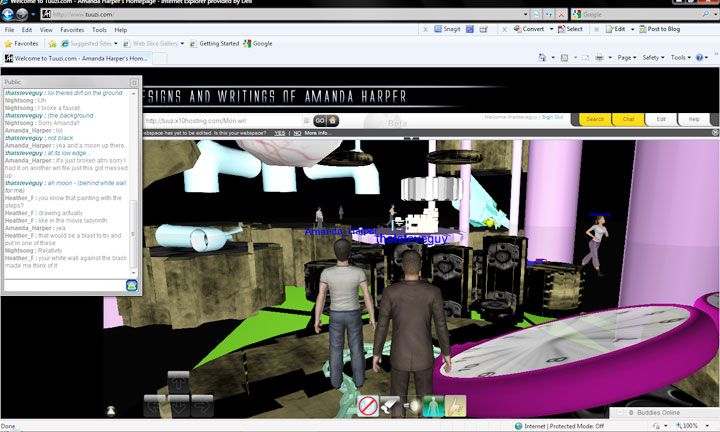720x432 pixels.
Task: Click the yellow Search button
Action: (x=595, y=119)
